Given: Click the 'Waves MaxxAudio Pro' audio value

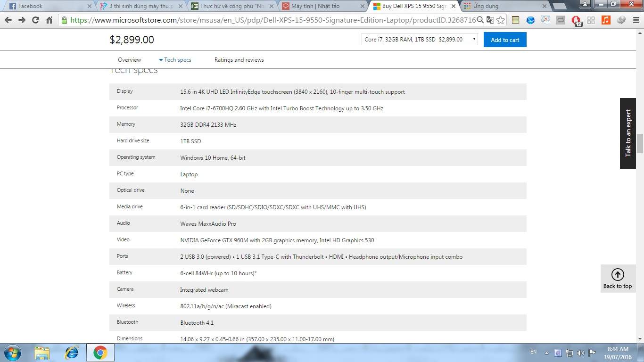Looking at the screenshot, I should [x=208, y=224].
